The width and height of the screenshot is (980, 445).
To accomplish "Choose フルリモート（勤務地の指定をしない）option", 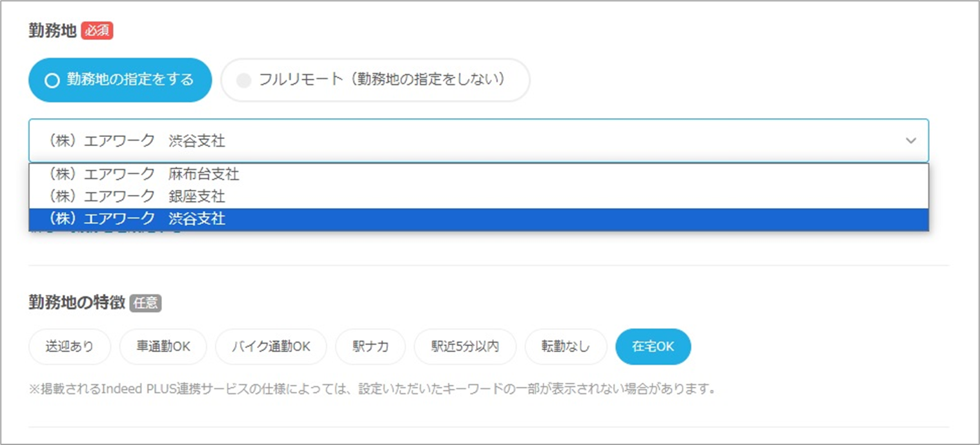I will 375,80.
